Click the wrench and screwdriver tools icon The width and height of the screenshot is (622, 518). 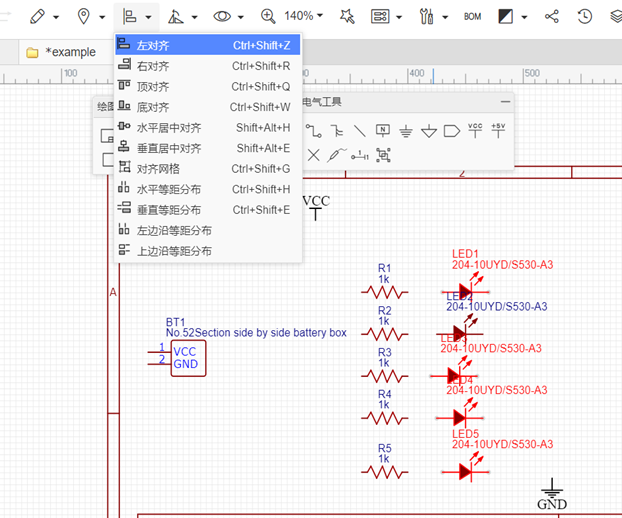click(x=427, y=16)
